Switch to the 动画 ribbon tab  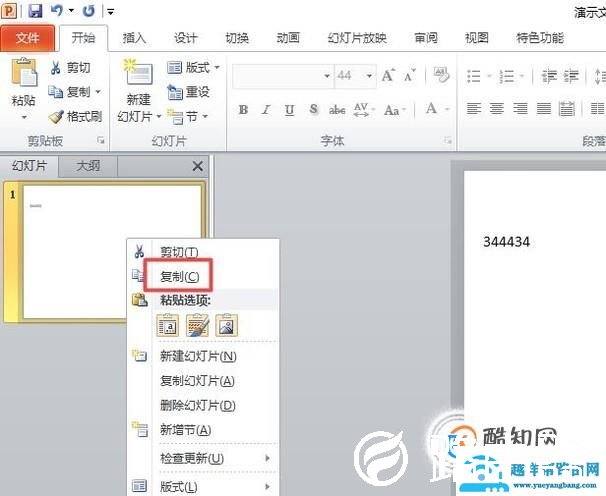coord(288,38)
